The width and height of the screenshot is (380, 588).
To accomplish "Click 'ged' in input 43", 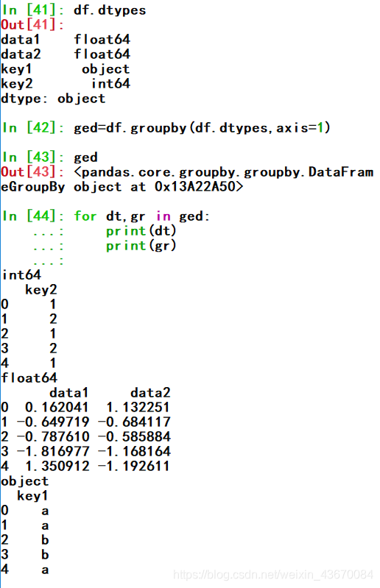I will coord(85,157).
